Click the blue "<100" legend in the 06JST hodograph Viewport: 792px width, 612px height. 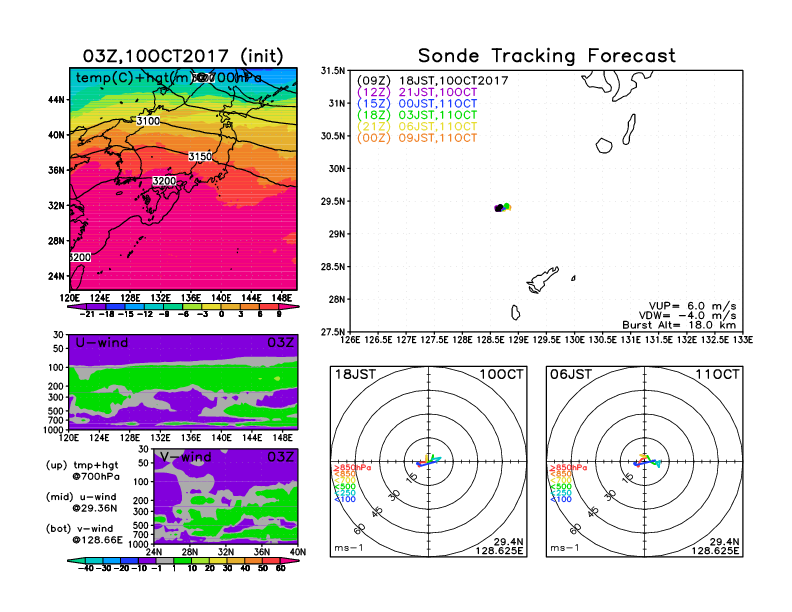coord(561,500)
